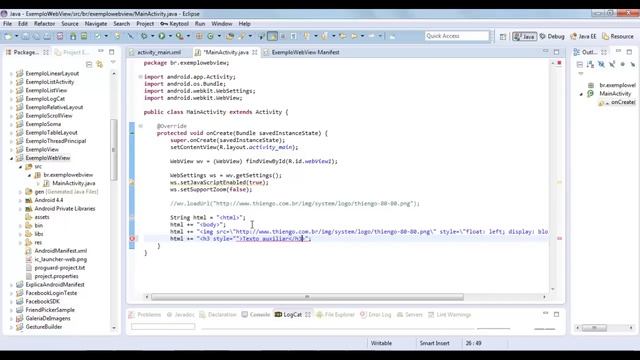Open dropdown arrow next to Debug icon

(x=152, y=36)
